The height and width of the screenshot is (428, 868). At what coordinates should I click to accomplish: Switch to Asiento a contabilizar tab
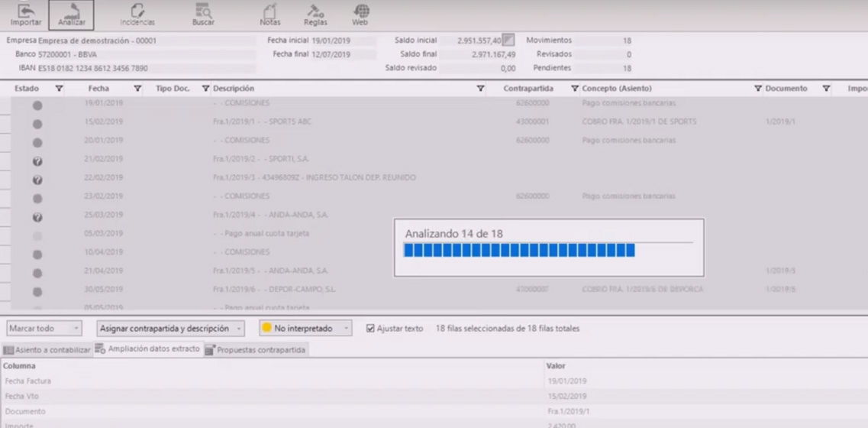click(x=47, y=350)
